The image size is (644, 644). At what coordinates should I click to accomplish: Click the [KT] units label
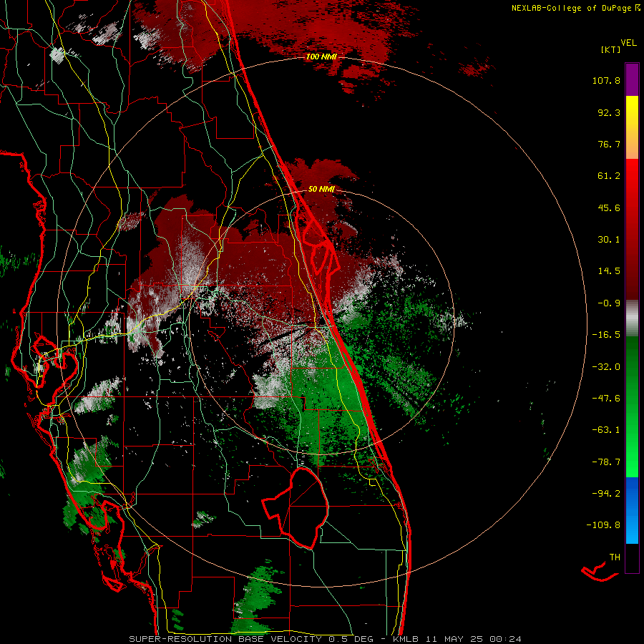click(x=610, y=49)
